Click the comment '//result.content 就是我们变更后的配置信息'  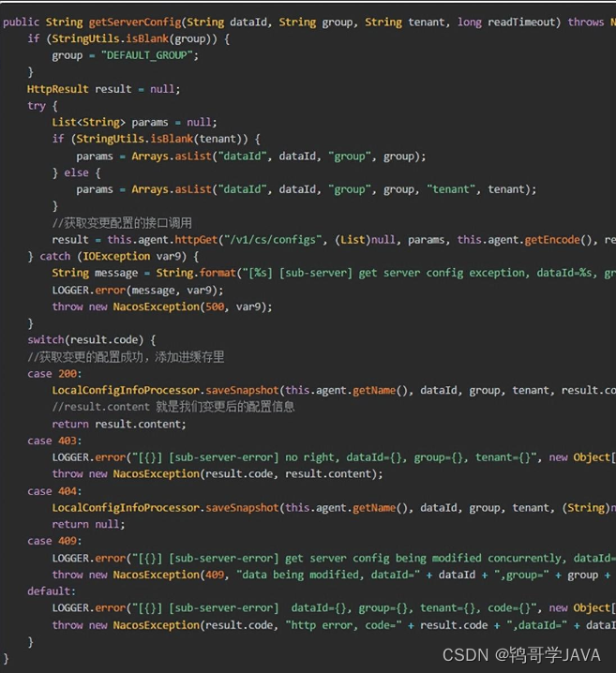point(173,407)
